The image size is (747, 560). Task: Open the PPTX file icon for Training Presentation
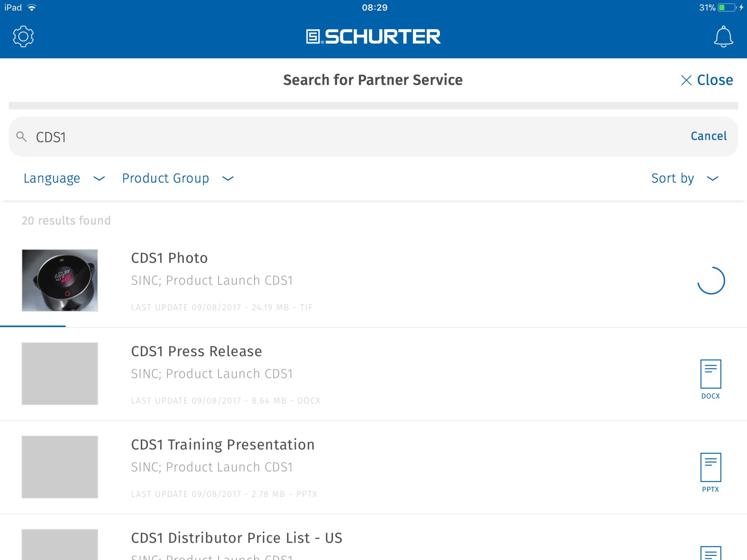[710, 472]
